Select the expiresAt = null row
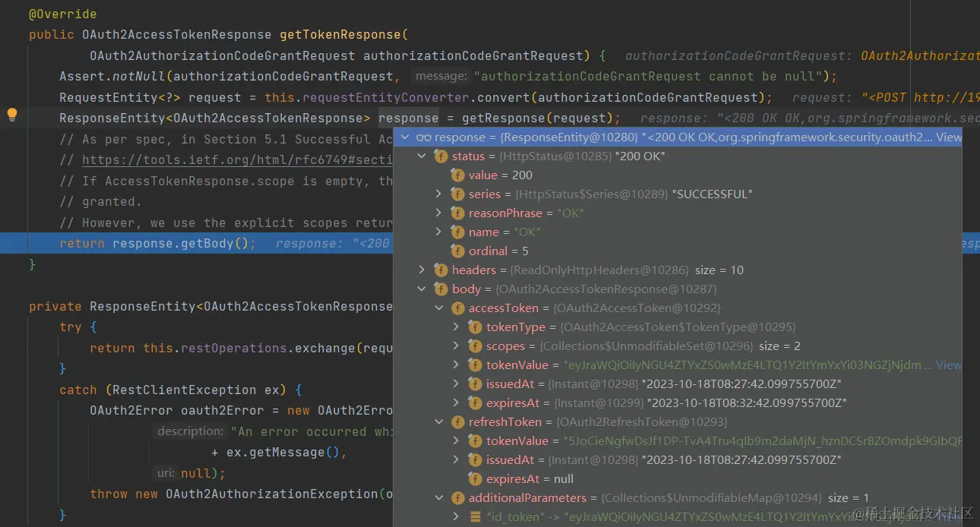This screenshot has height=527, width=980. click(x=678, y=479)
